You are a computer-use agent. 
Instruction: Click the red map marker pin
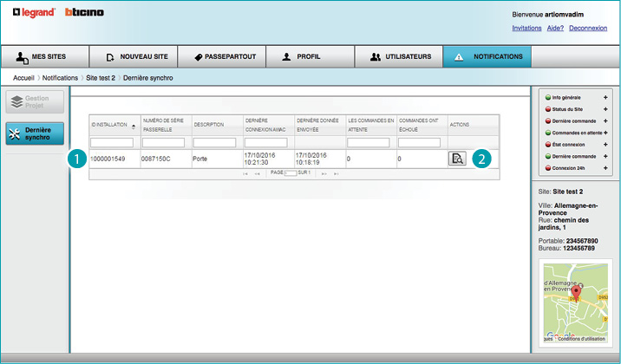click(572, 297)
